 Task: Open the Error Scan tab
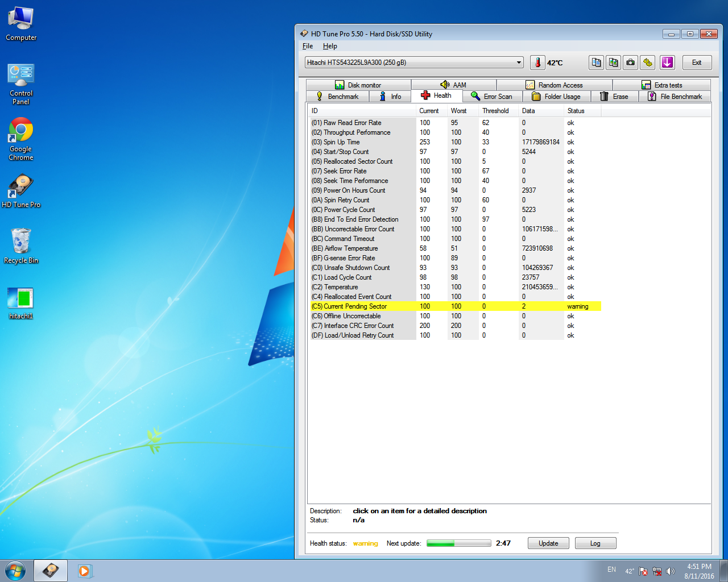pyautogui.click(x=492, y=97)
